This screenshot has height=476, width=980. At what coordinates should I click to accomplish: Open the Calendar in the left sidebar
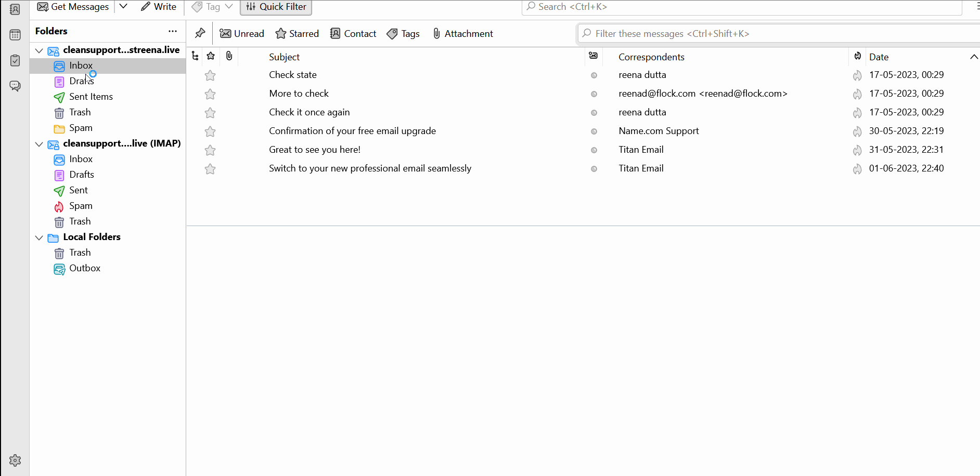15,34
